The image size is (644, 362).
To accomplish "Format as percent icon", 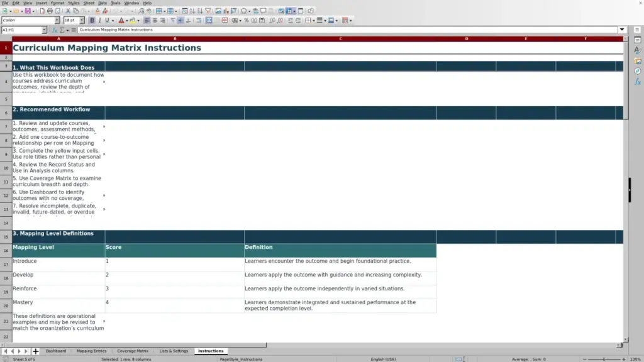I will click(x=247, y=21).
